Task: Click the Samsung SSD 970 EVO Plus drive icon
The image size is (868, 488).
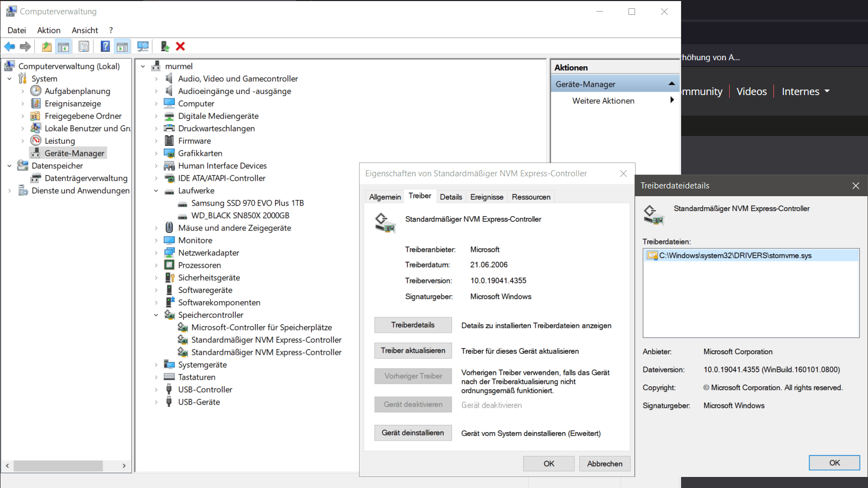Action: (x=183, y=203)
